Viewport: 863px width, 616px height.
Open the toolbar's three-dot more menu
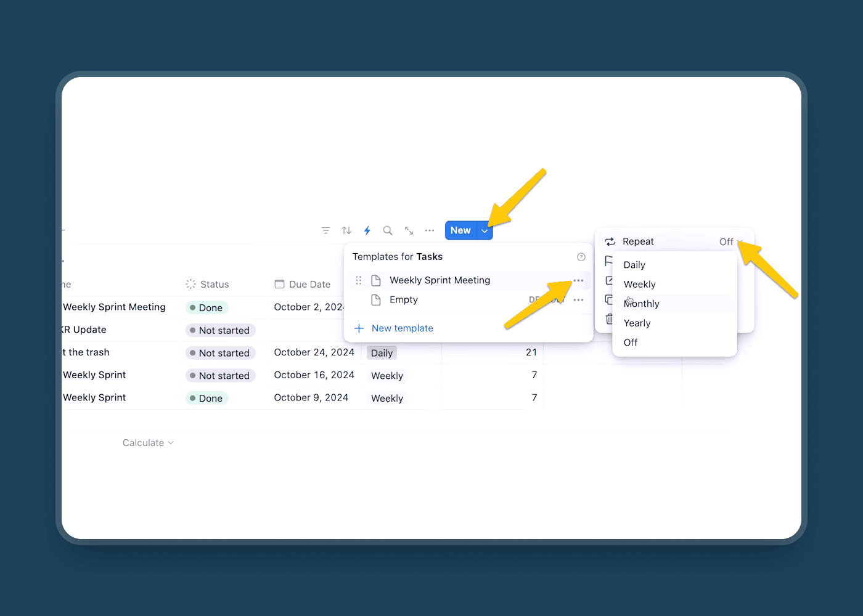click(x=430, y=230)
